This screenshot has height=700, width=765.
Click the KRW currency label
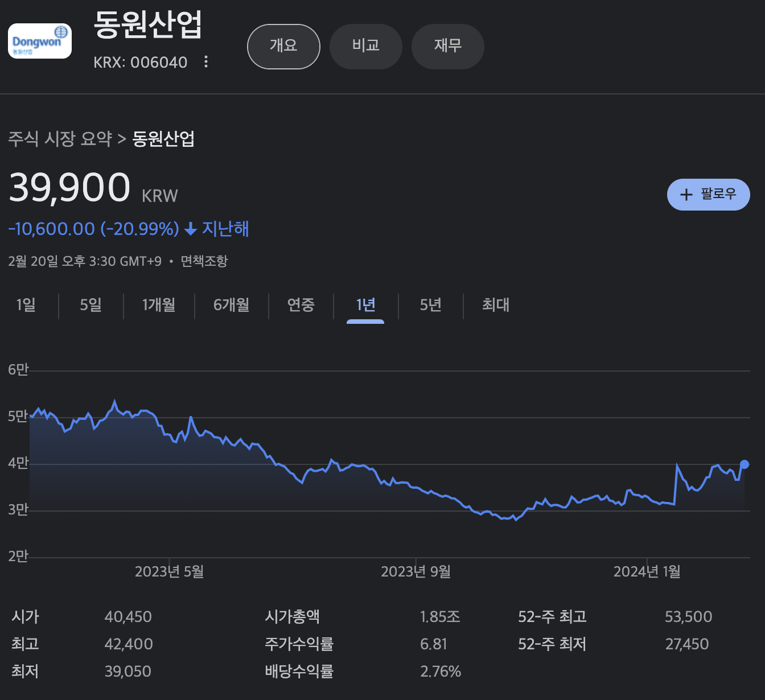160,196
